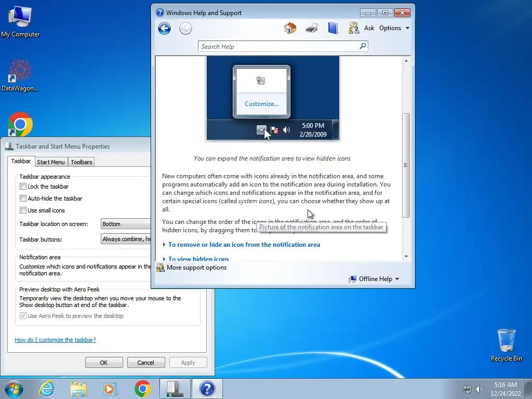The image size is (532, 399).
Task: Open the Offline Help dropdown arrow
Action: coord(397,279)
